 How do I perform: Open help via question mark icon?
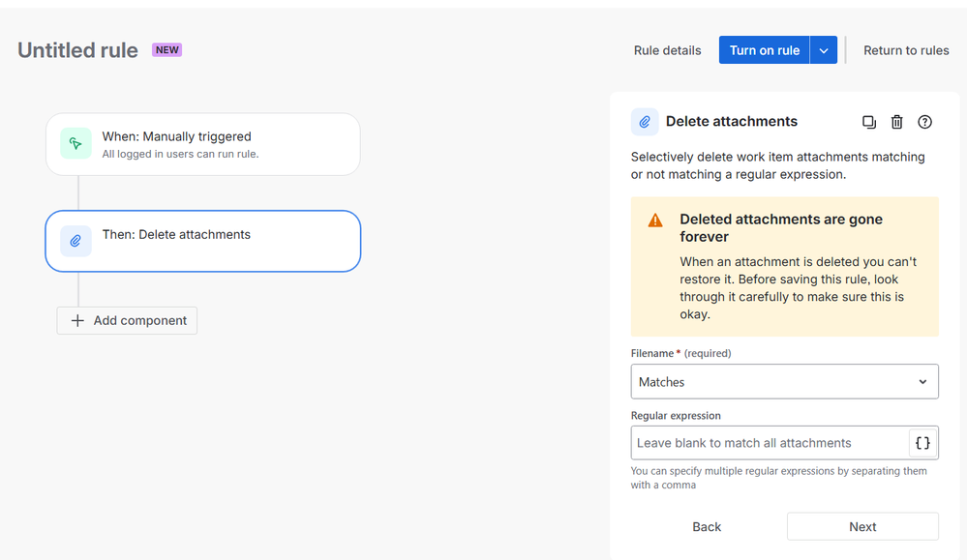(924, 122)
